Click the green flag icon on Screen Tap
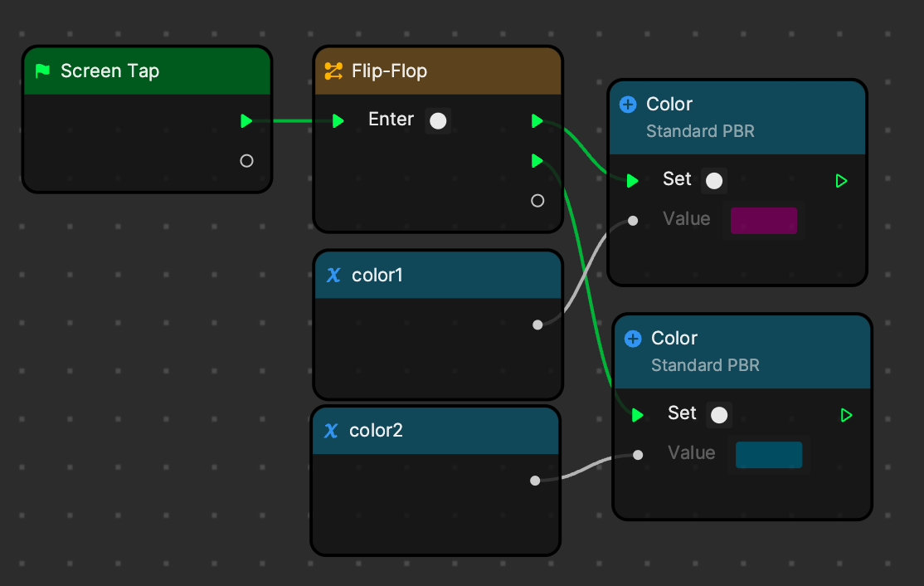 (42, 71)
